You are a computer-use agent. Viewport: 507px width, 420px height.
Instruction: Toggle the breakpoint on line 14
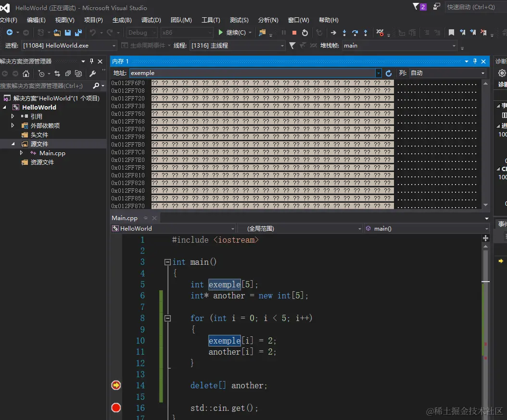116,385
